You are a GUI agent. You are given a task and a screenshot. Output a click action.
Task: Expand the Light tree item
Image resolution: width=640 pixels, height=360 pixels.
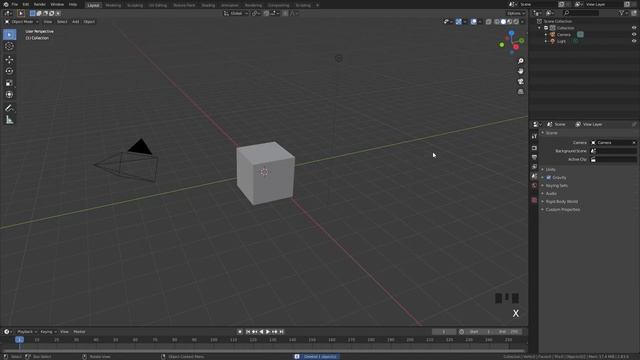546,41
